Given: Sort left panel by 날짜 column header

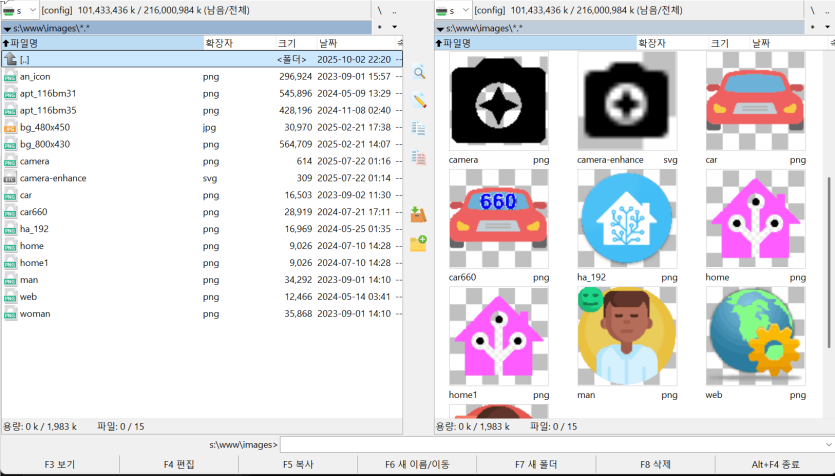Looking at the screenshot, I should (356, 43).
